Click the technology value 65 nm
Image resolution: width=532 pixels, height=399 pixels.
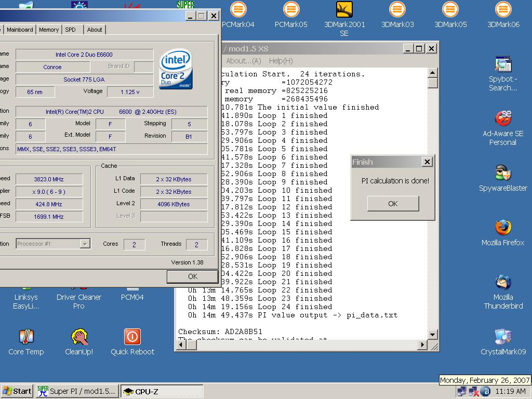[35, 92]
